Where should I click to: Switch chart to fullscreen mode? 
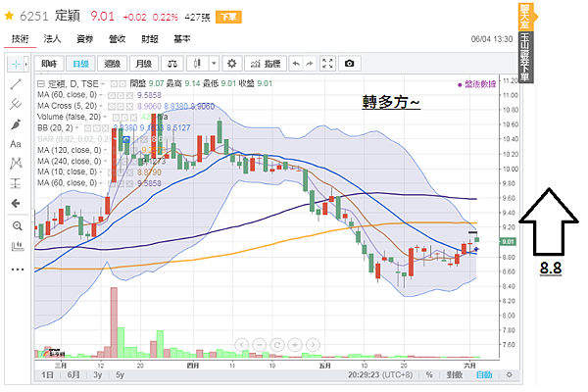(327, 64)
